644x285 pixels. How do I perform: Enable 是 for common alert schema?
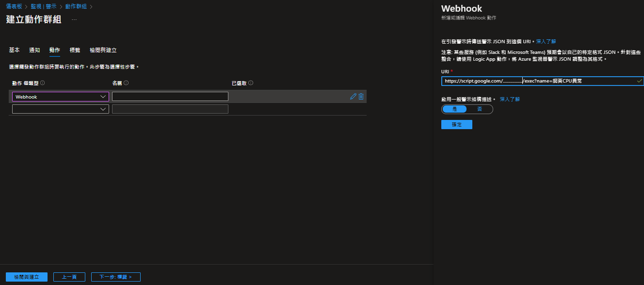(454, 109)
